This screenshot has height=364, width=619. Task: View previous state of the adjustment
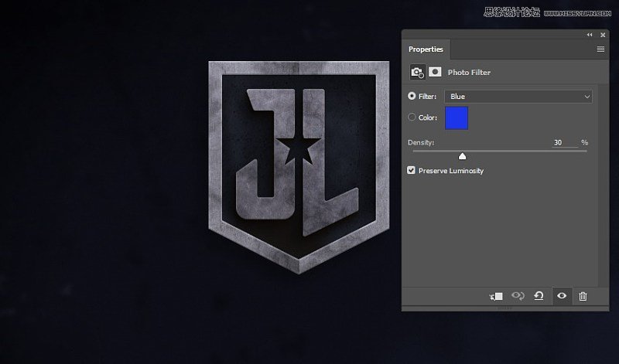[518, 296]
